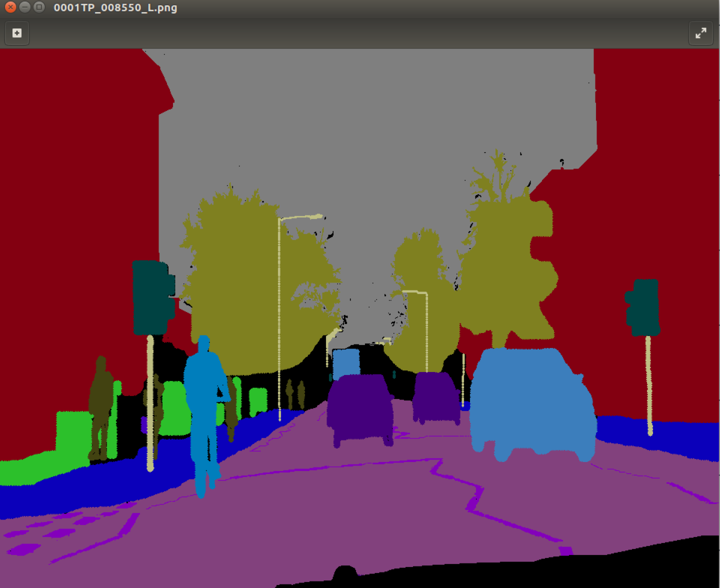Minimize the image viewer window
Image resolution: width=720 pixels, height=588 pixels.
(x=24, y=7)
